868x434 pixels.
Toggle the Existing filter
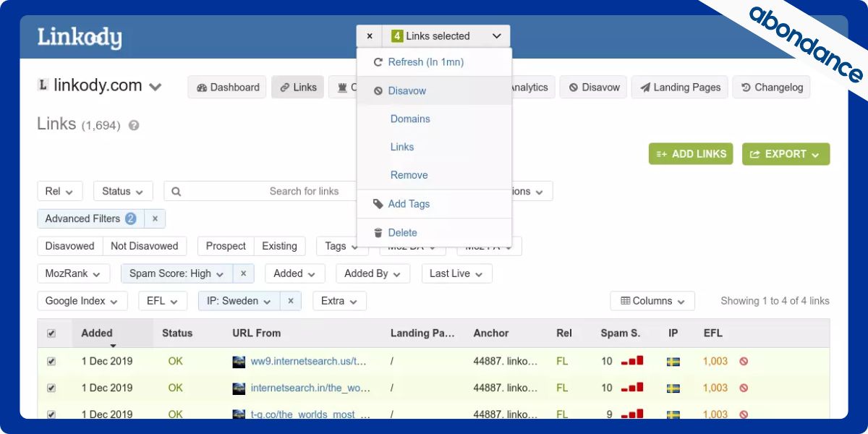(x=280, y=246)
